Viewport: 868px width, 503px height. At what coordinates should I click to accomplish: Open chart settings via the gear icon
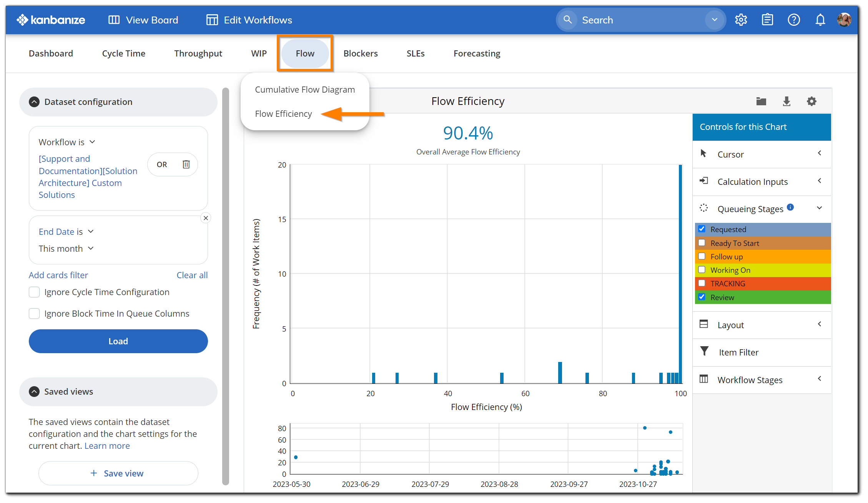click(811, 101)
